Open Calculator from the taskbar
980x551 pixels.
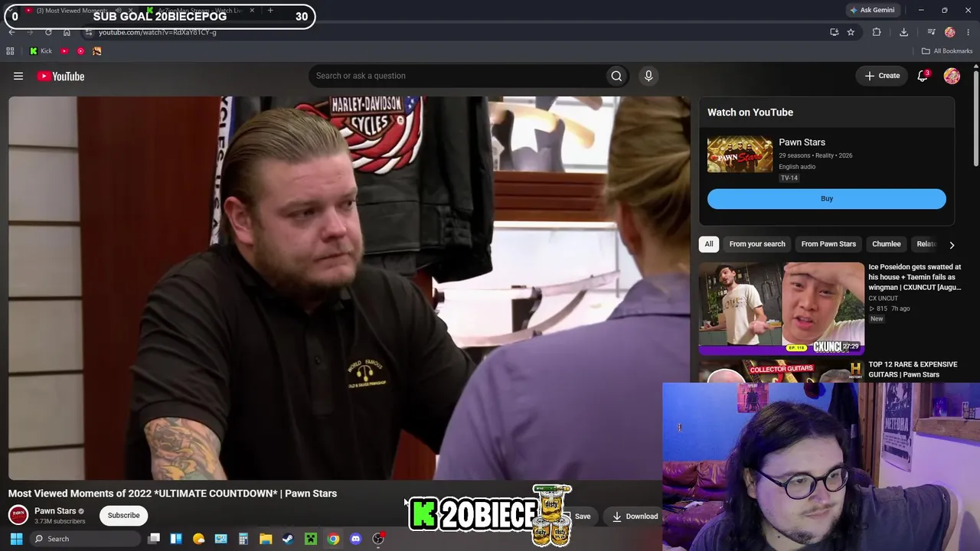tap(243, 539)
